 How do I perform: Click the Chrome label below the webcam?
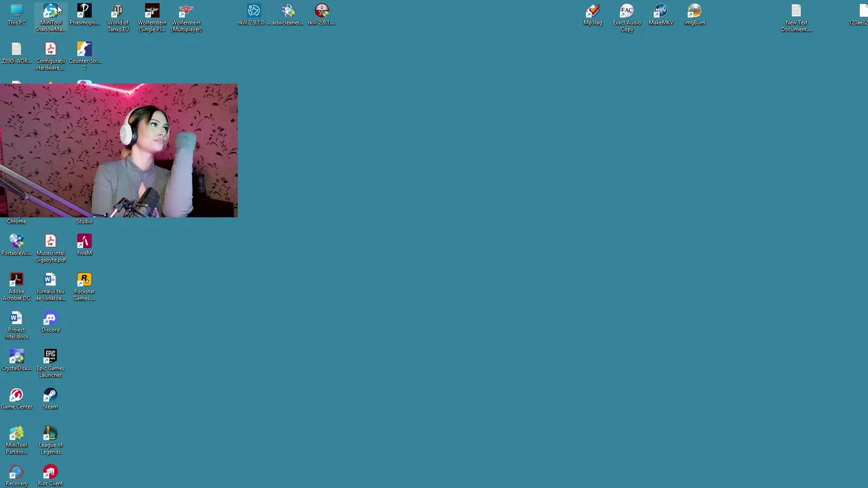click(16, 222)
